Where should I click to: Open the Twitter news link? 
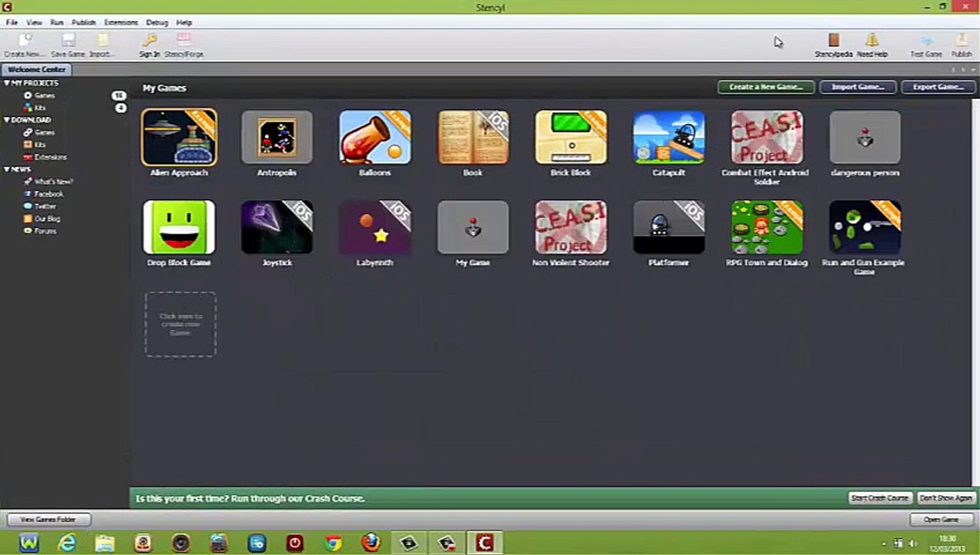coord(45,207)
